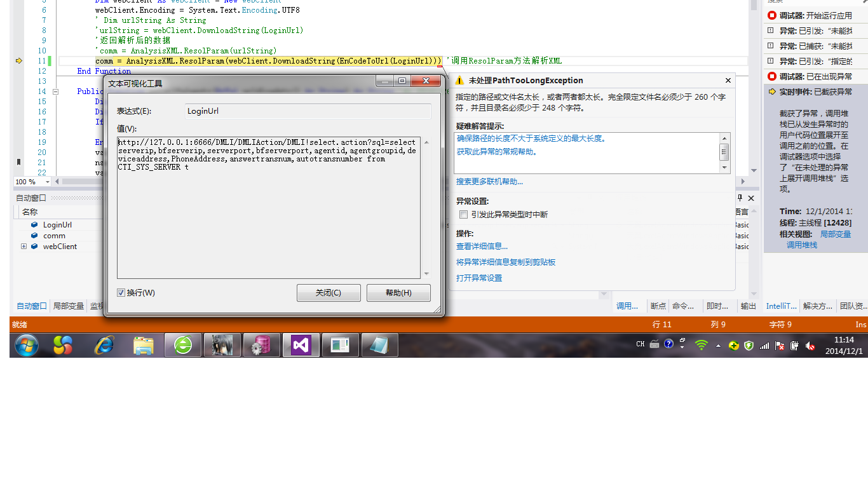Collapse the code region at line 14

(55, 91)
